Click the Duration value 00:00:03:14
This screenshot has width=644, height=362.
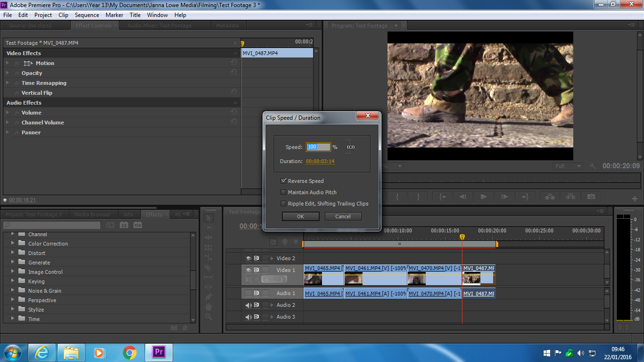(320, 161)
